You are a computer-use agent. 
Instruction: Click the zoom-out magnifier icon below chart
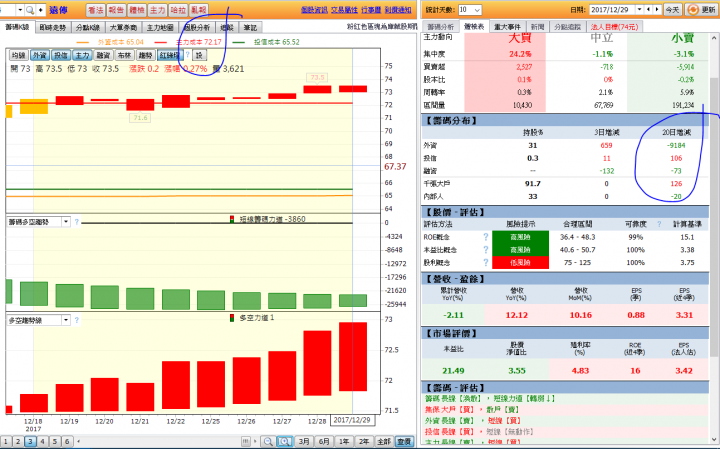[268, 442]
